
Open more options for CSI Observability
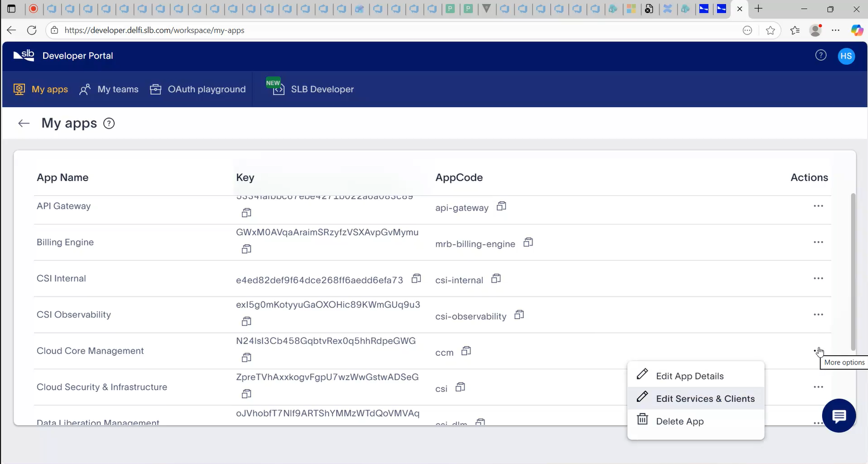(818, 314)
